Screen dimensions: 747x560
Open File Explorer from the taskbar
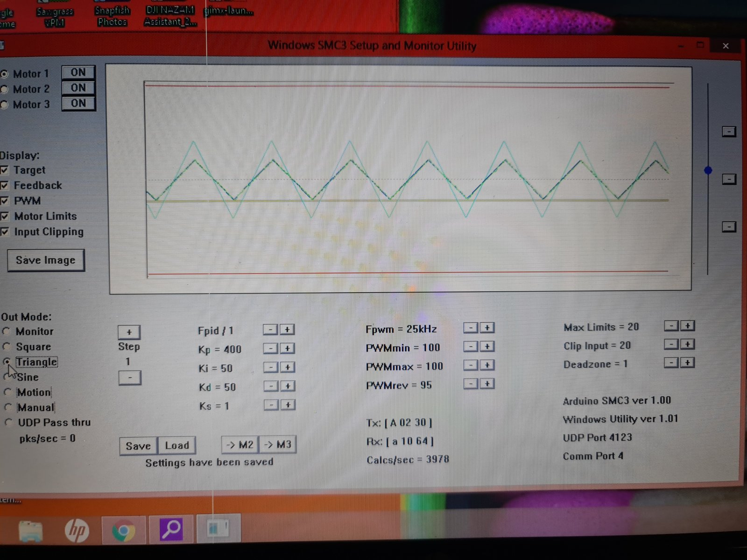point(31,531)
